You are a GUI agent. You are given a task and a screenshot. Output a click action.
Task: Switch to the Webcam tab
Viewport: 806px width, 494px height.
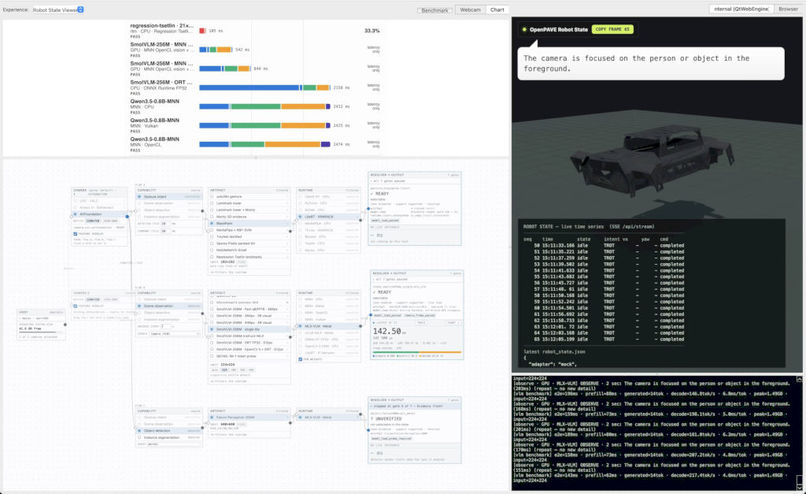pos(470,10)
